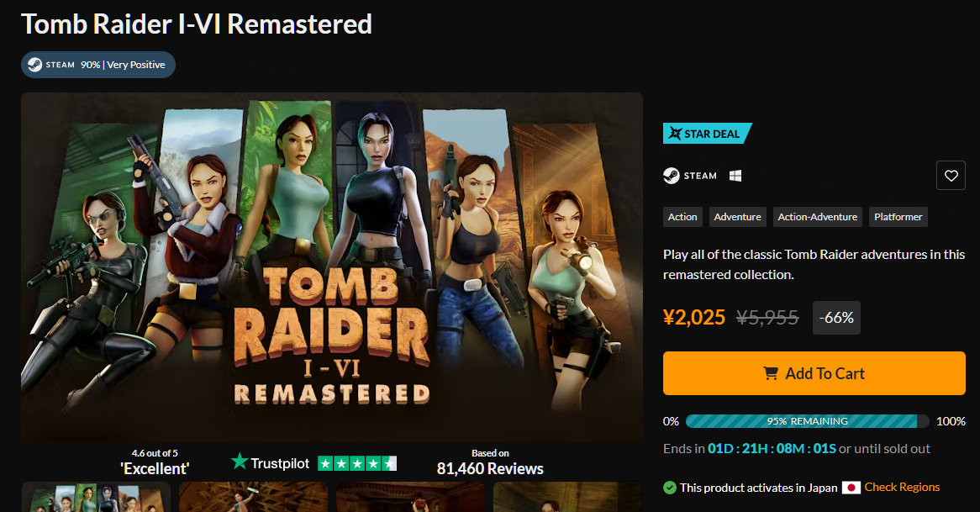The image size is (980, 512).
Task: Click the Trustpilot five-star rating
Action: click(x=356, y=463)
